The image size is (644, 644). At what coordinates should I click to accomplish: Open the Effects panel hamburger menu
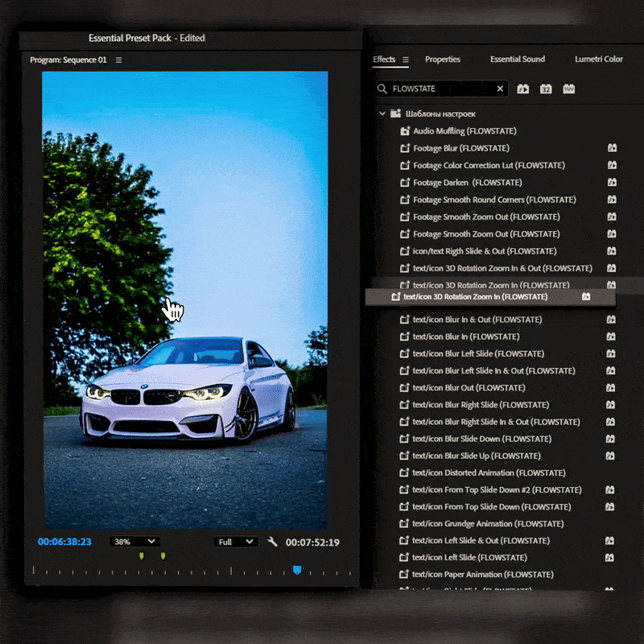click(406, 60)
